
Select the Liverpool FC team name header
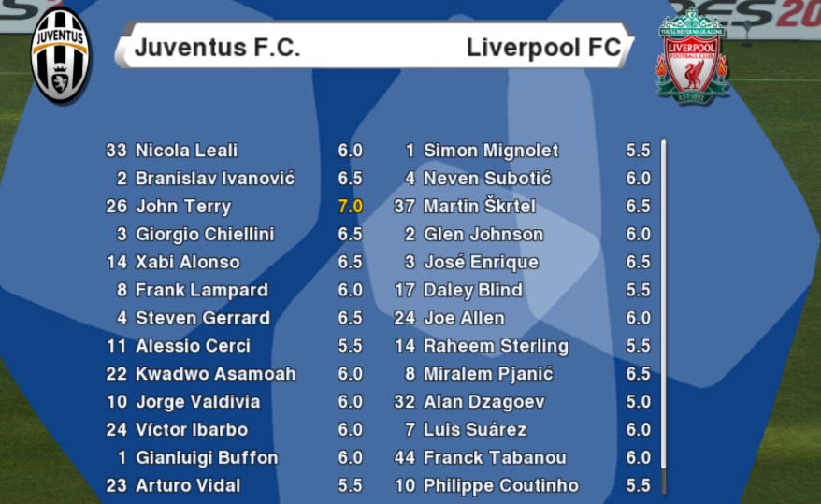tap(543, 48)
